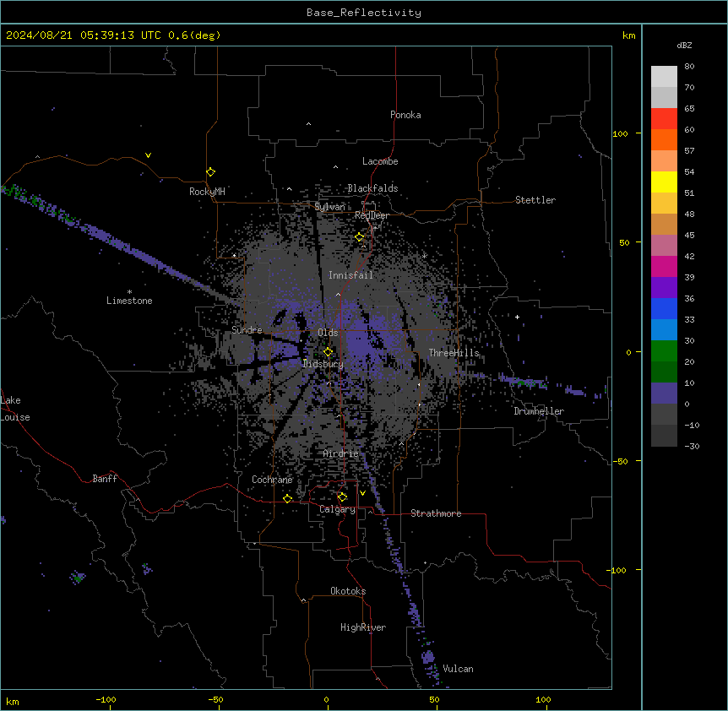
Task: Click the RockyMH label
Action: point(207,192)
